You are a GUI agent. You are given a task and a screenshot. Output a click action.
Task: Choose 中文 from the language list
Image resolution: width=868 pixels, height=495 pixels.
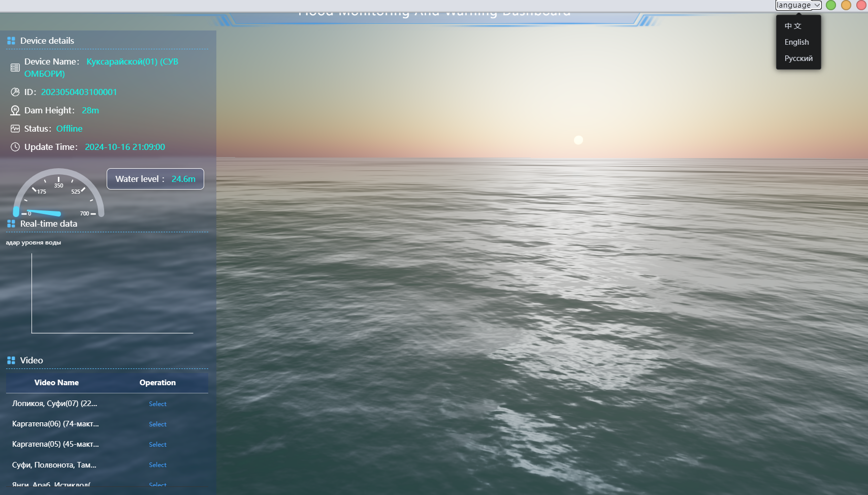pos(793,26)
